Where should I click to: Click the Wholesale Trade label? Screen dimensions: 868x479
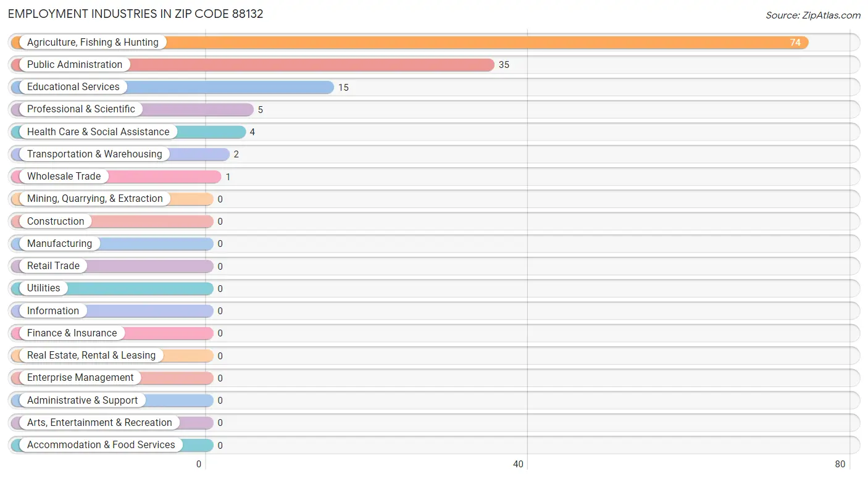64,177
